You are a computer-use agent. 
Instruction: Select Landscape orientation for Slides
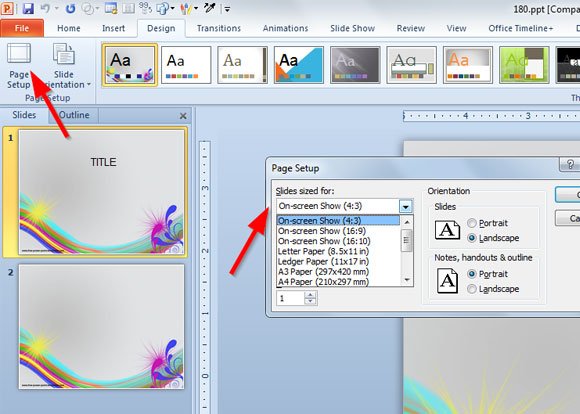coord(472,238)
